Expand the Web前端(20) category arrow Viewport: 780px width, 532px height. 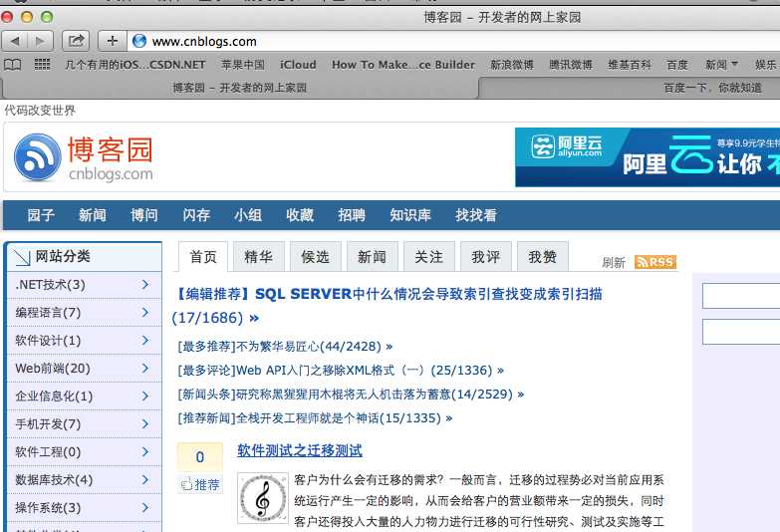click(145, 369)
